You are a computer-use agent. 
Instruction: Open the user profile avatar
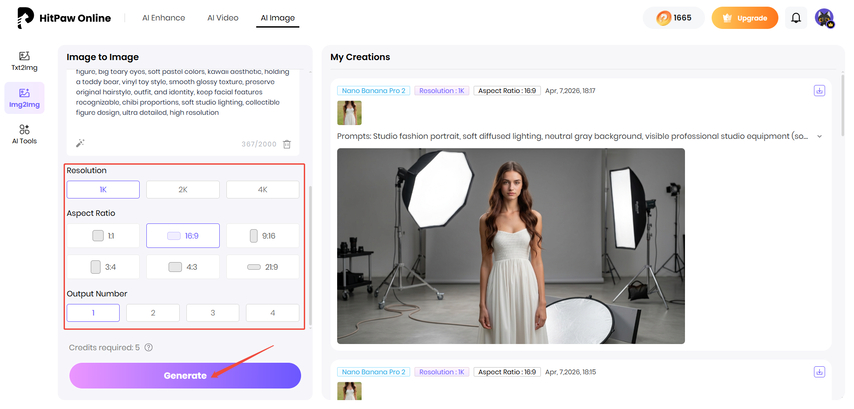click(824, 18)
